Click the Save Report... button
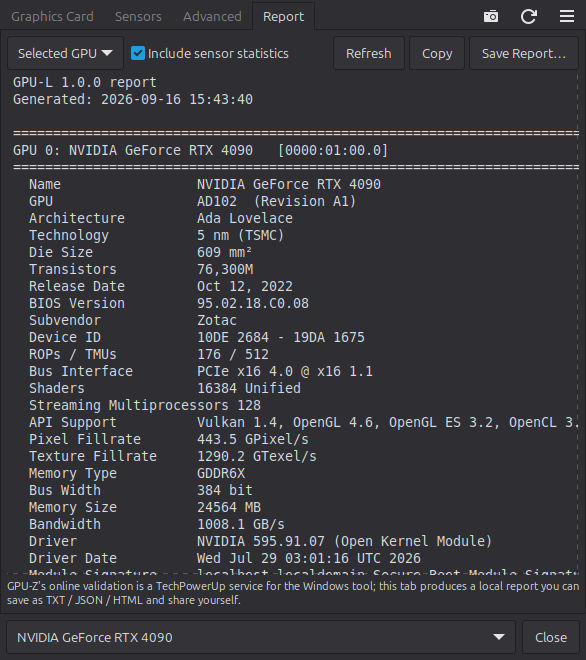The height and width of the screenshot is (660, 586). pyautogui.click(x=524, y=53)
